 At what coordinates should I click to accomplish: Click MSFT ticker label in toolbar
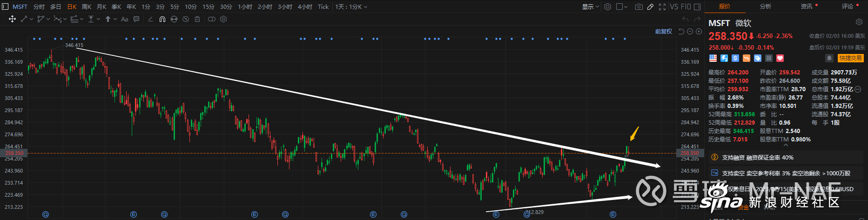pos(20,7)
